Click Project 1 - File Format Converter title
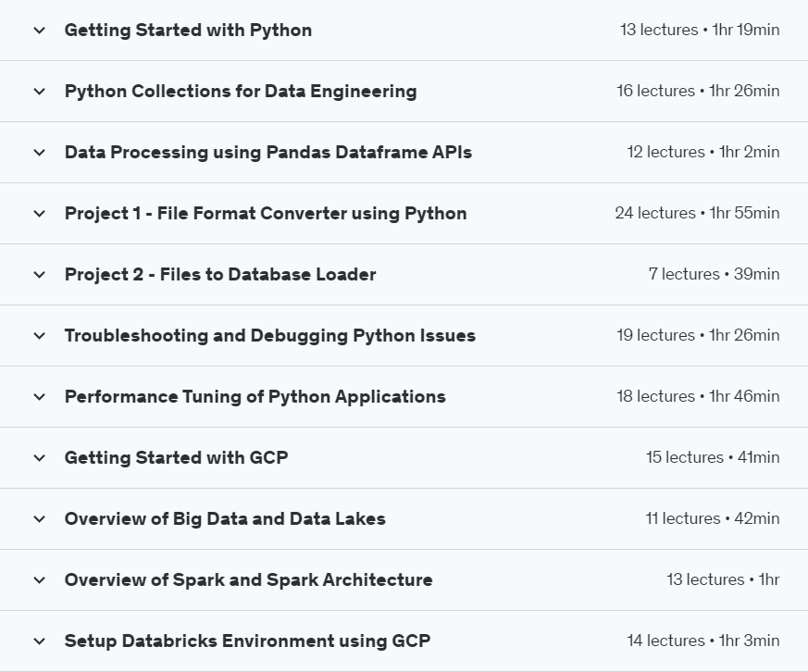808x672 pixels. [266, 214]
